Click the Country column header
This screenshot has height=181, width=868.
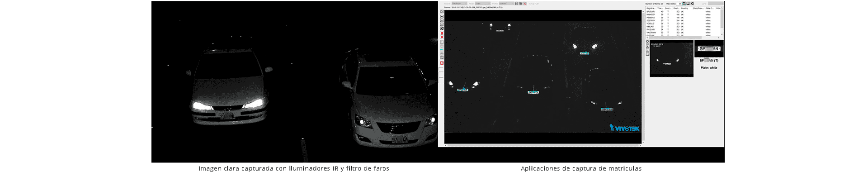point(684,8)
